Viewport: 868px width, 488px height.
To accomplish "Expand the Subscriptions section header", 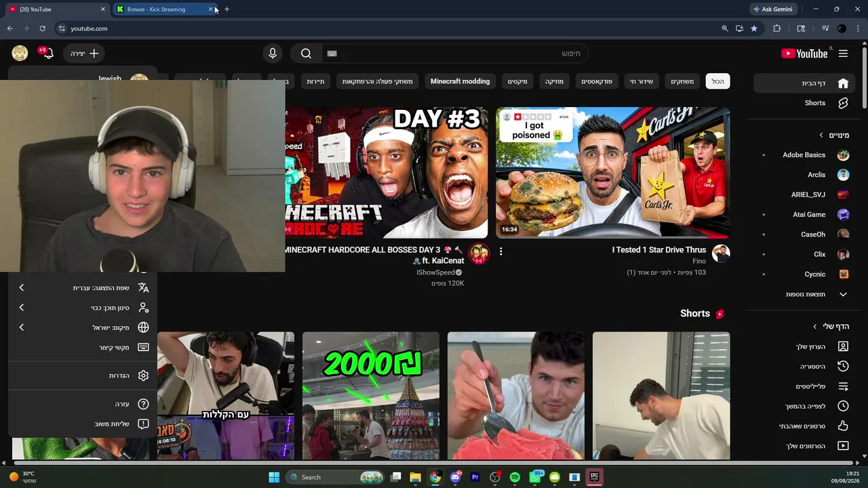I will [x=834, y=135].
